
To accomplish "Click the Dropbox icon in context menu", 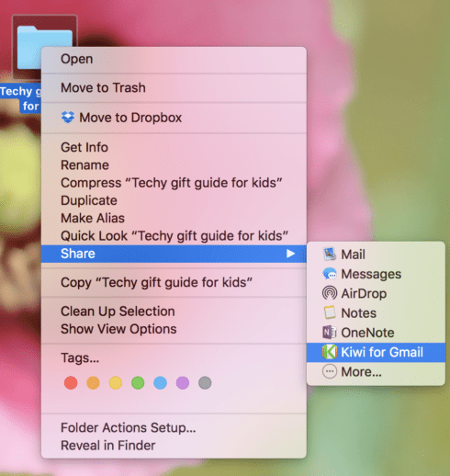I will point(68,118).
